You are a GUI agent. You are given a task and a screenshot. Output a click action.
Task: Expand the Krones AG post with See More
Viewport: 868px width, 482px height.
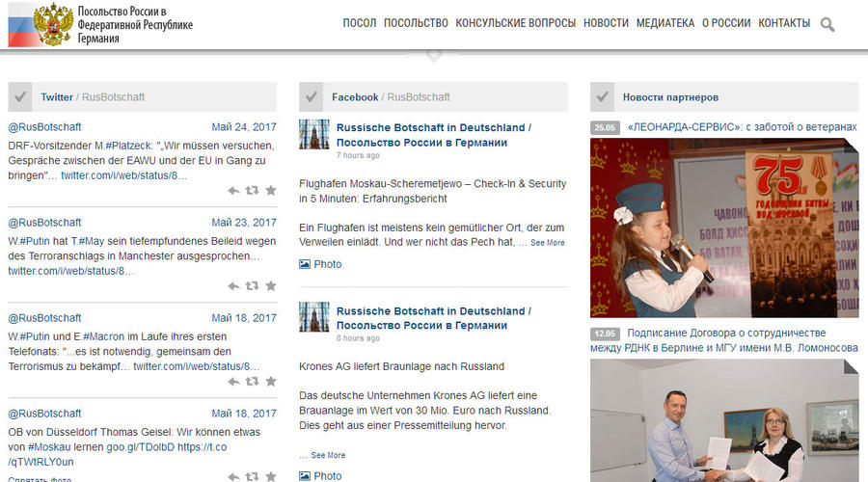point(327,455)
